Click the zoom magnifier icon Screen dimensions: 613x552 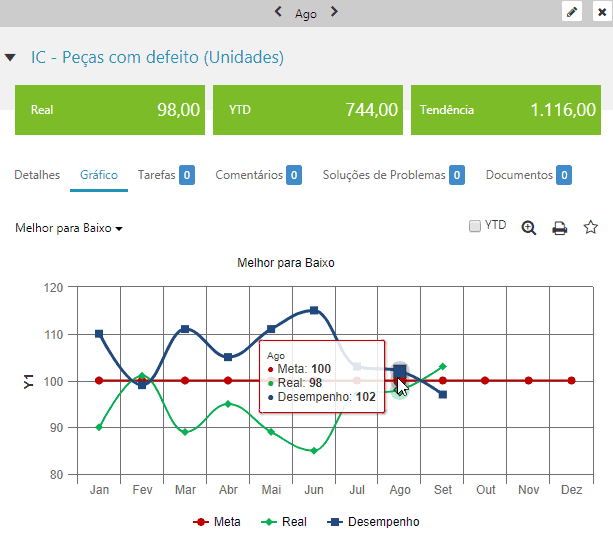[529, 228]
